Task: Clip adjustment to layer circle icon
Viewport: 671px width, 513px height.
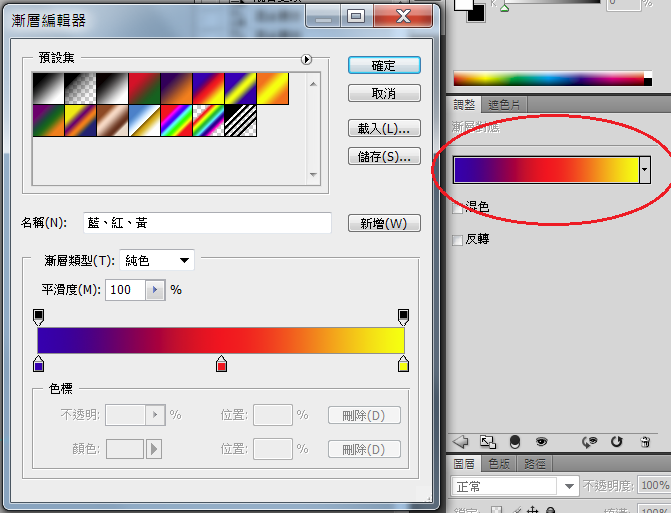Action: tap(515, 442)
